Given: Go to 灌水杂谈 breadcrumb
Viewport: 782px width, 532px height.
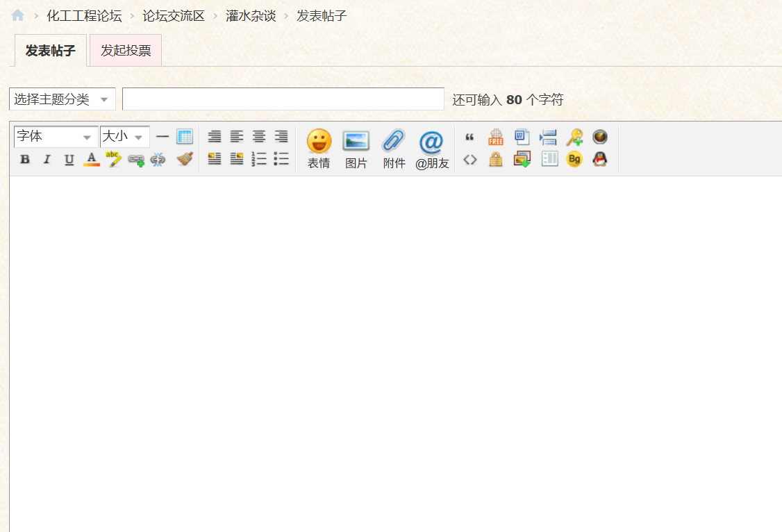Looking at the screenshot, I should click(x=251, y=16).
